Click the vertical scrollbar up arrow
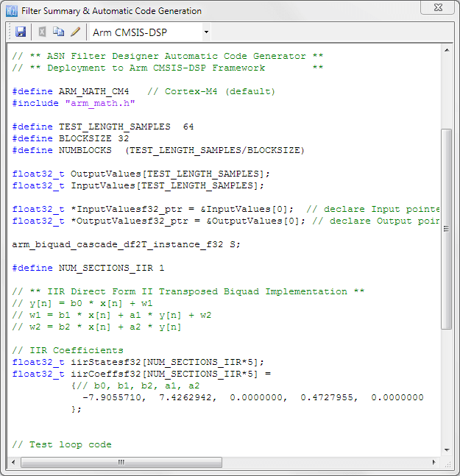The width and height of the screenshot is (460, 476). [447, 50]
